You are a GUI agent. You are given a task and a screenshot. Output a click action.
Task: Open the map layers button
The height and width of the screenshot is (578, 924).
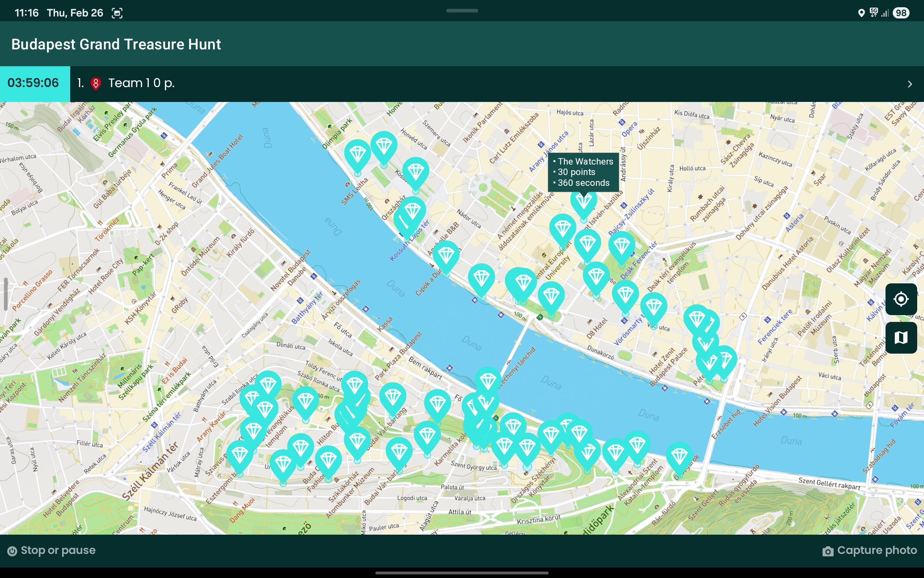tap(901, 338)
